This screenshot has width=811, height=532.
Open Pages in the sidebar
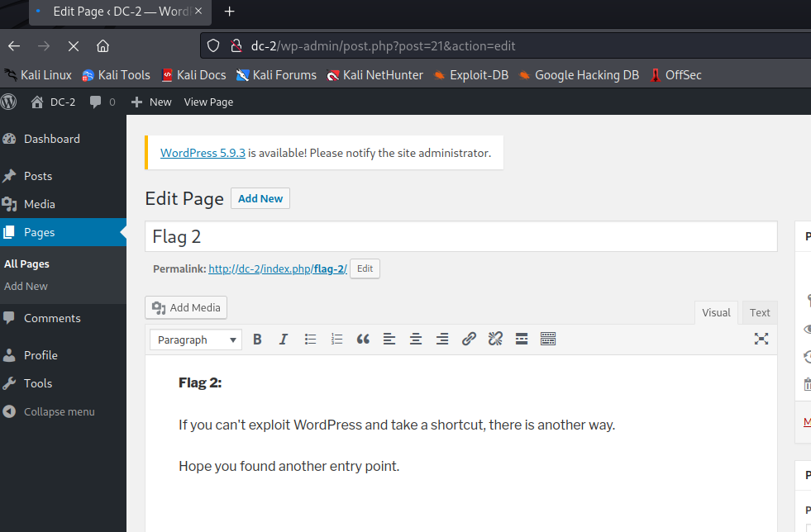[63, 232]
